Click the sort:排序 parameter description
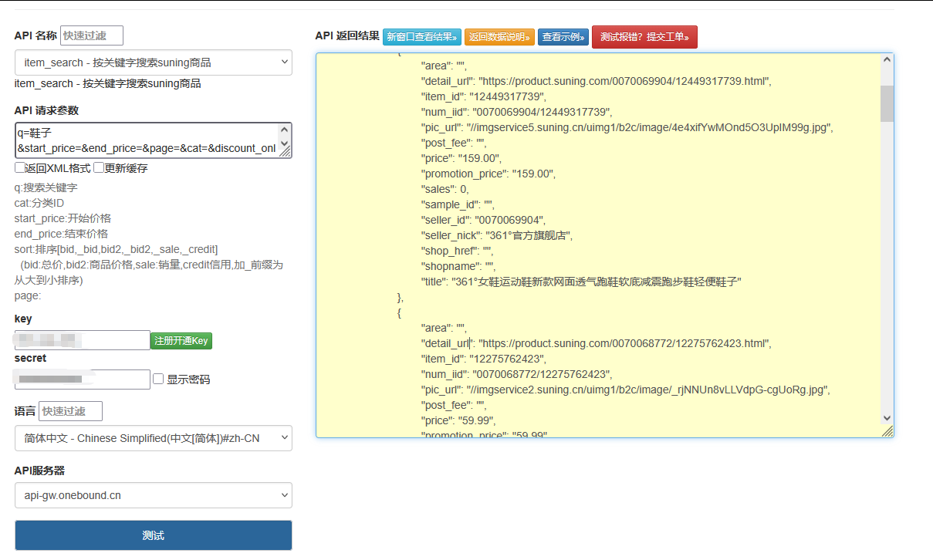 pos(116,249)
